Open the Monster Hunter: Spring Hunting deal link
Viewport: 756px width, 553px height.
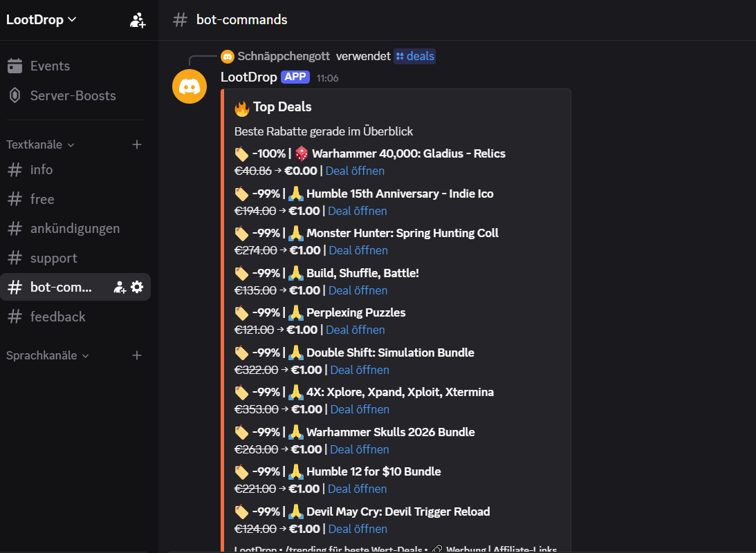pyautogui.click(x=358, y=250)
